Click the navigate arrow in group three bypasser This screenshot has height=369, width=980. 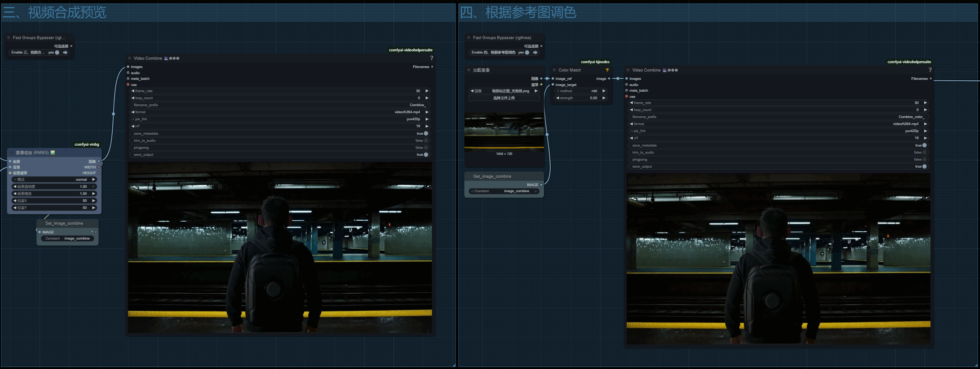(65, 52)
